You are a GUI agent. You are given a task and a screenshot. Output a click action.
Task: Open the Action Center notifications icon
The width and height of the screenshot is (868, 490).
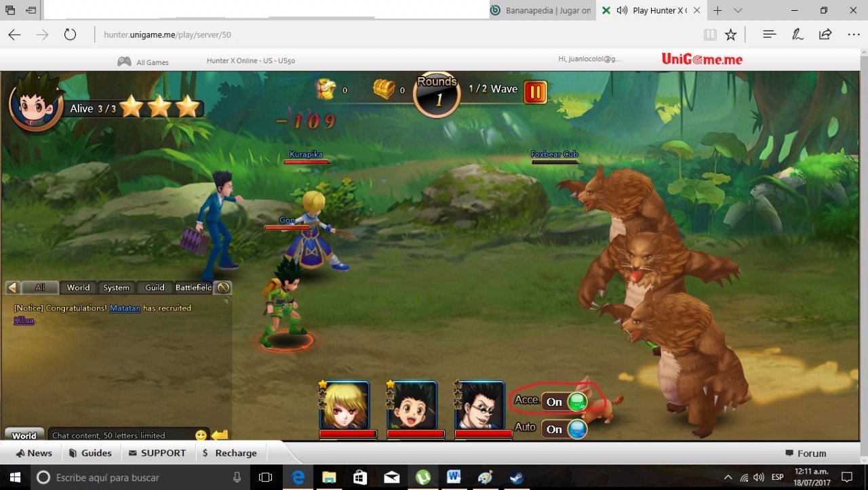[846, 477]
